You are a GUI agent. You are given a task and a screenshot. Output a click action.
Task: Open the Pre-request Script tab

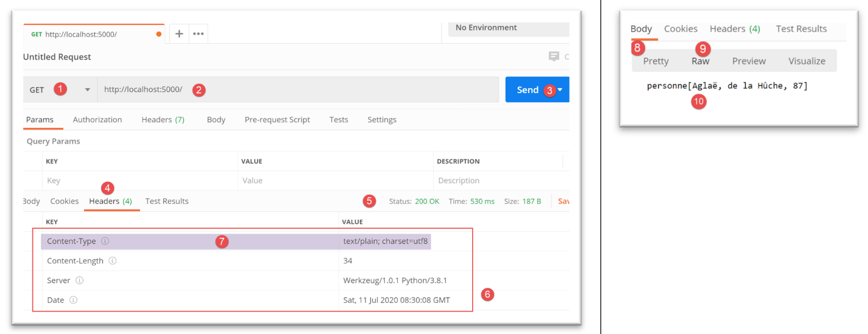coord(277,120)
